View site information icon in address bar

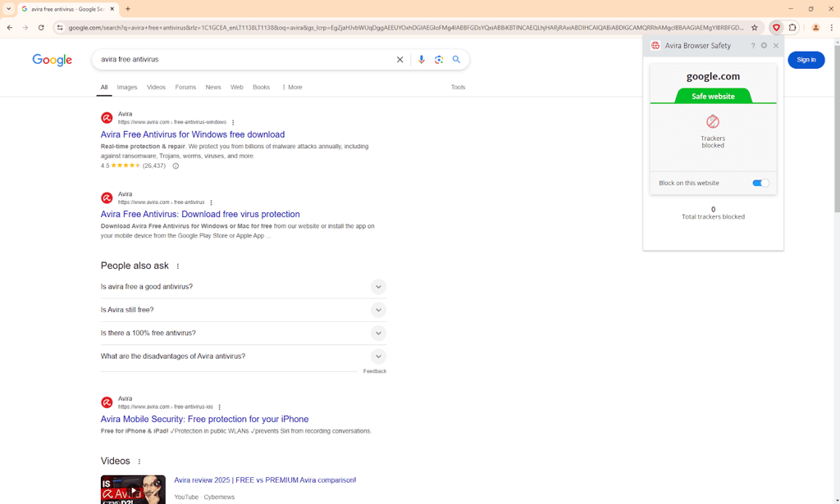59,27
